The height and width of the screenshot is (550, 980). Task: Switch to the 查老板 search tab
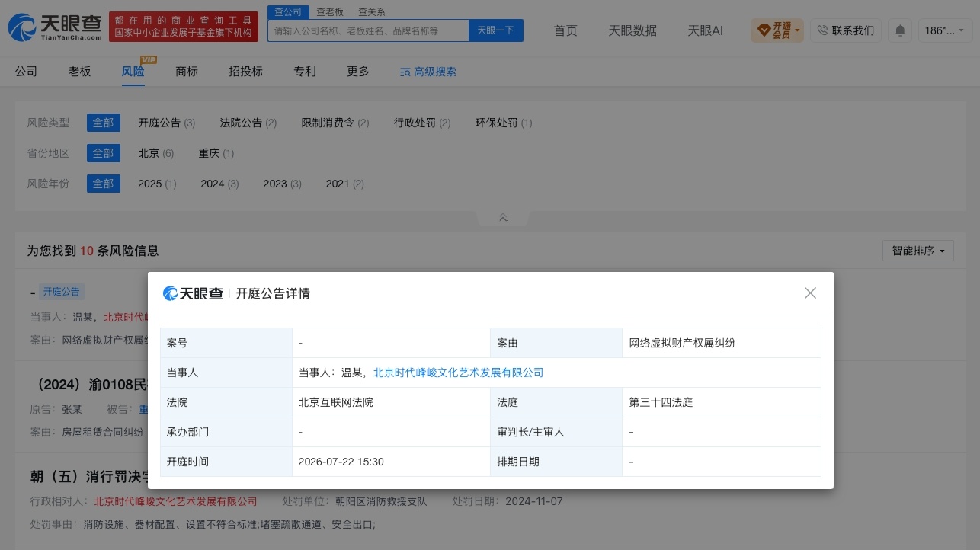click(330, 12)
